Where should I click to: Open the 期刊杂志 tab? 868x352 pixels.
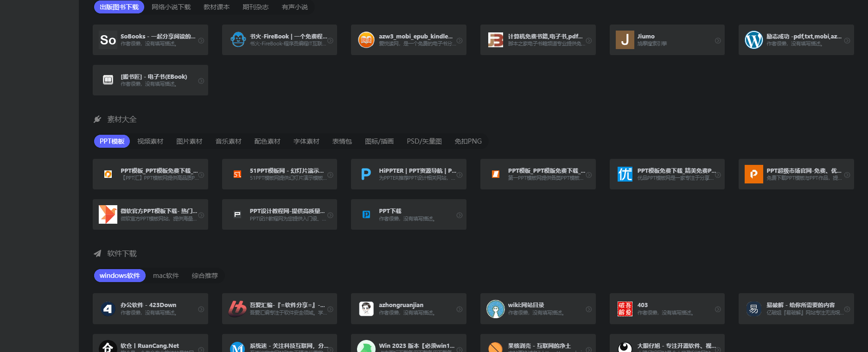[255, 7]
